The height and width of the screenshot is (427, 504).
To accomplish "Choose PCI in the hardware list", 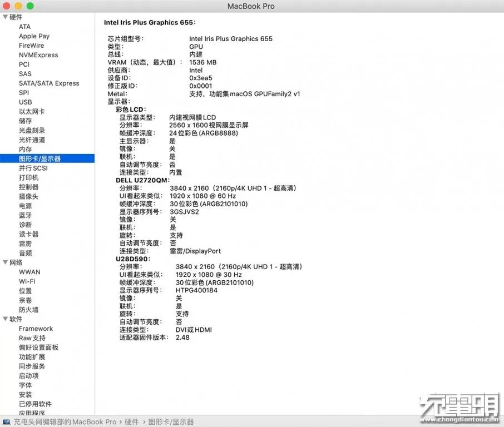I will point(24,64).
